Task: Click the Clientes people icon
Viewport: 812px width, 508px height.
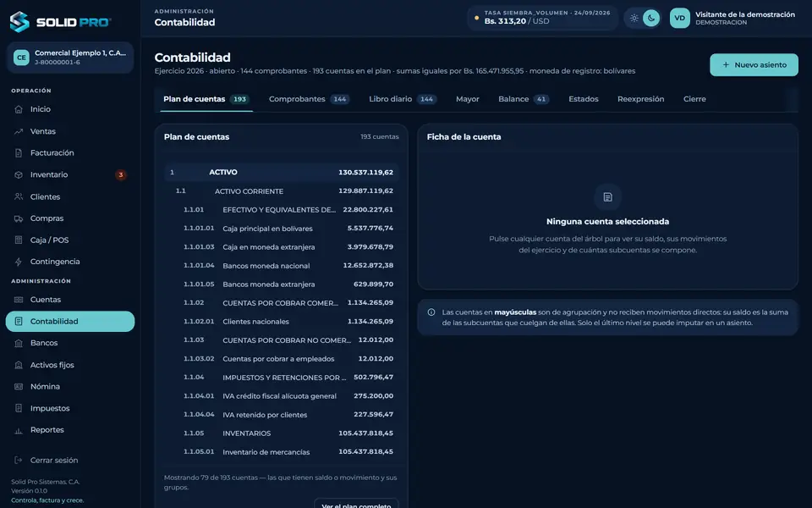Action: (19, 197)
